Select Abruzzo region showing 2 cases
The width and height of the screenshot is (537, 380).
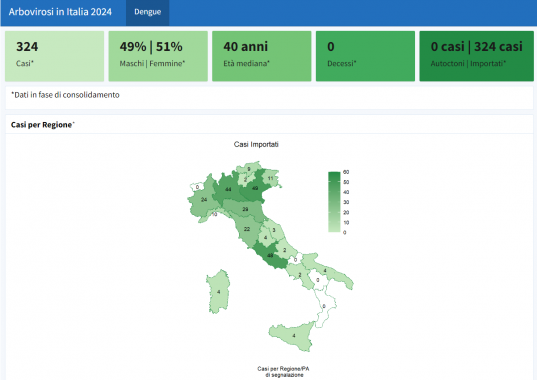pyautogui.click(x=285, y=250)
